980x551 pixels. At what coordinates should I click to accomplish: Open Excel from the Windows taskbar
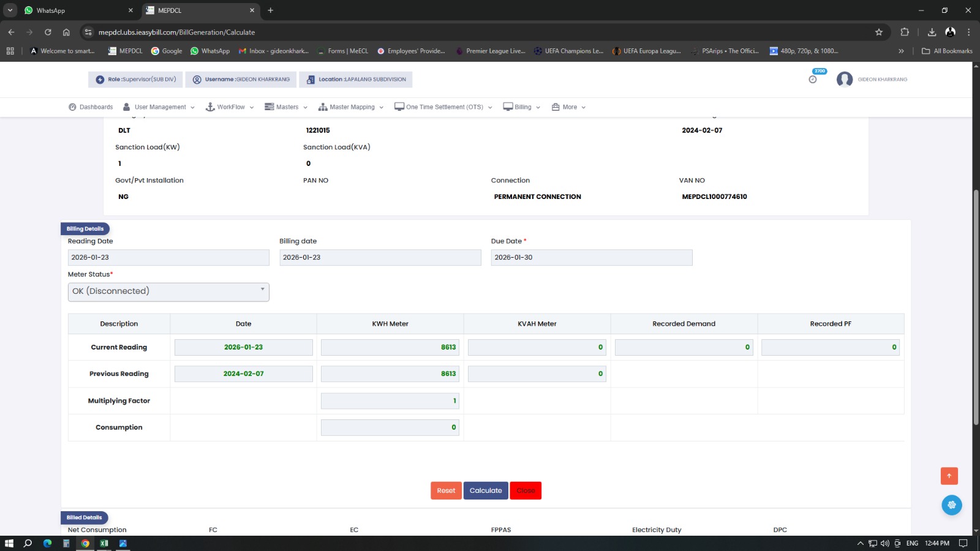click(x=104, y=543)
